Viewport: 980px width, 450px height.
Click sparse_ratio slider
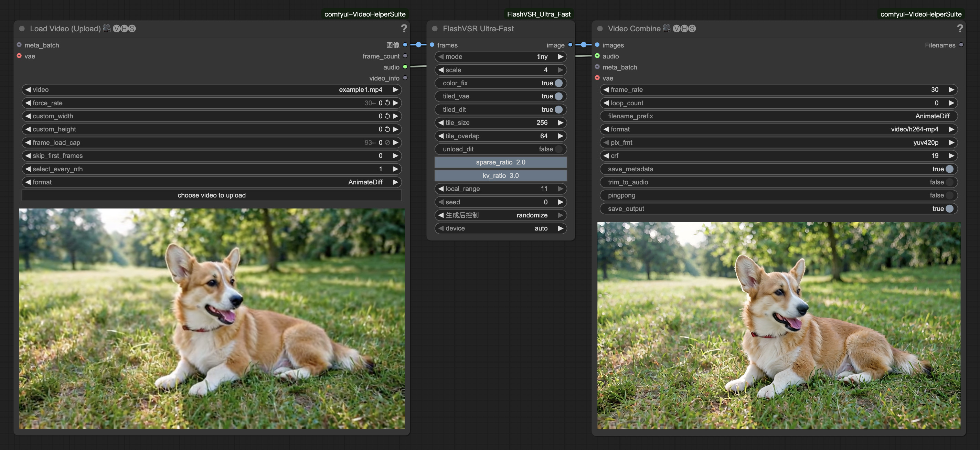click(x=500, y=162)
